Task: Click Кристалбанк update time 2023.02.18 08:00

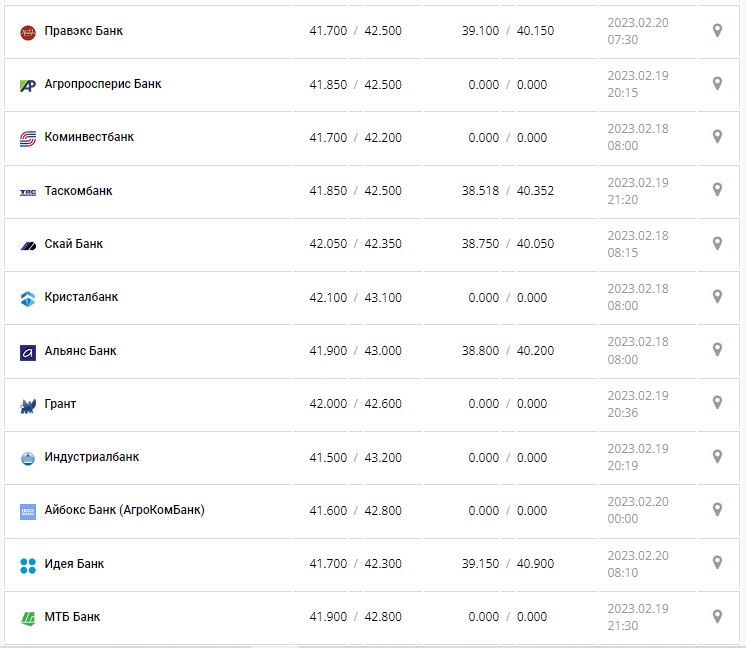Action: click(x=638, y=297)
